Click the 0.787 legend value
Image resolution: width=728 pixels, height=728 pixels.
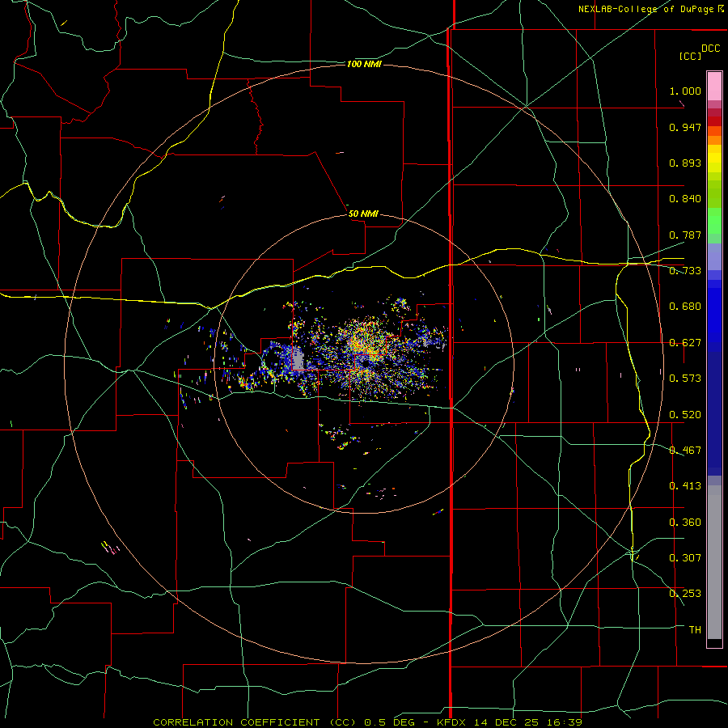coord(685,235)
